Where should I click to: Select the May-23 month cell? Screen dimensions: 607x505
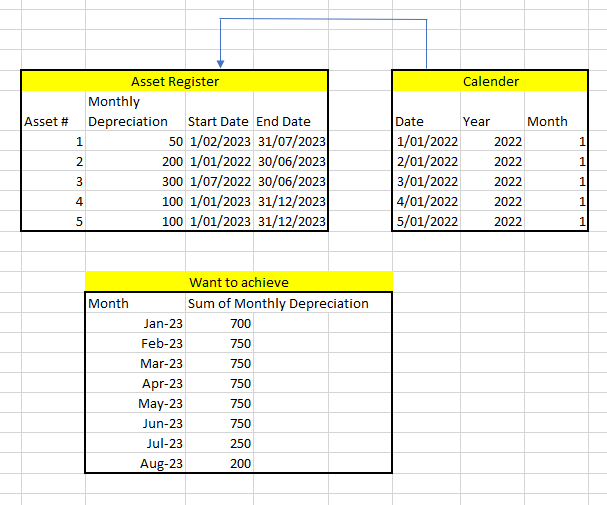click(x=135, y=403)
